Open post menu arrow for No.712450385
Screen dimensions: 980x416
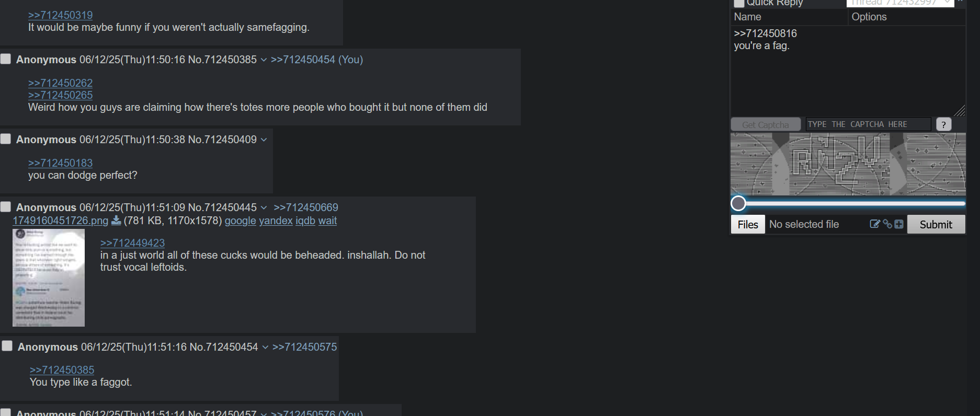264,60
